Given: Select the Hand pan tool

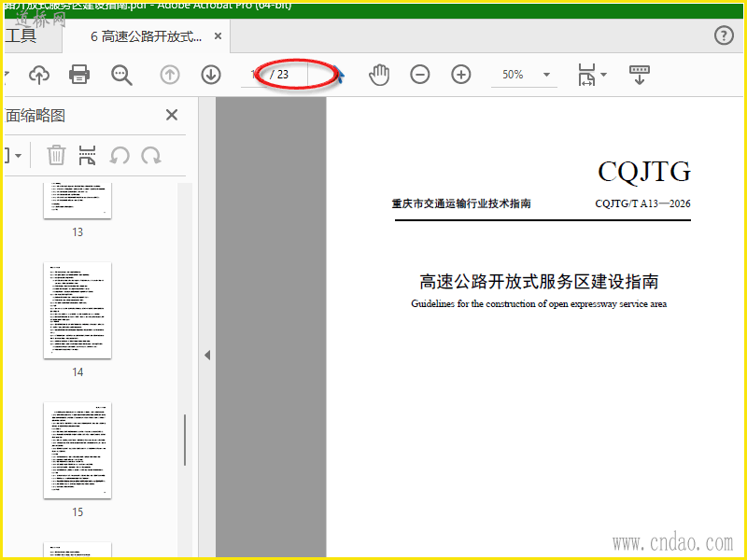Looking at the screenshot, I should 379,75.
